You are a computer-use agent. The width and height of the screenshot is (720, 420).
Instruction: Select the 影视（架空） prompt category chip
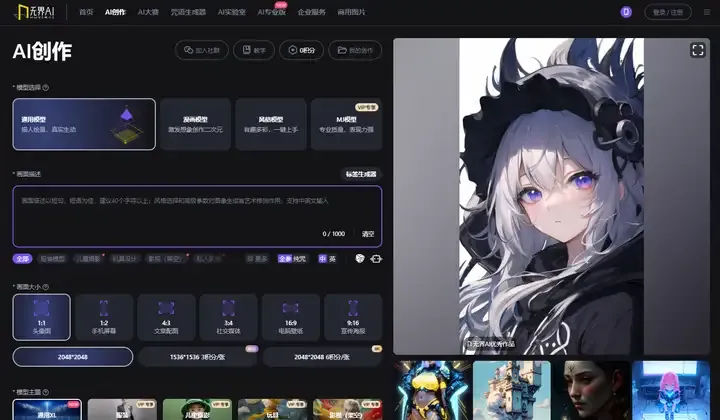coord(165,258)
